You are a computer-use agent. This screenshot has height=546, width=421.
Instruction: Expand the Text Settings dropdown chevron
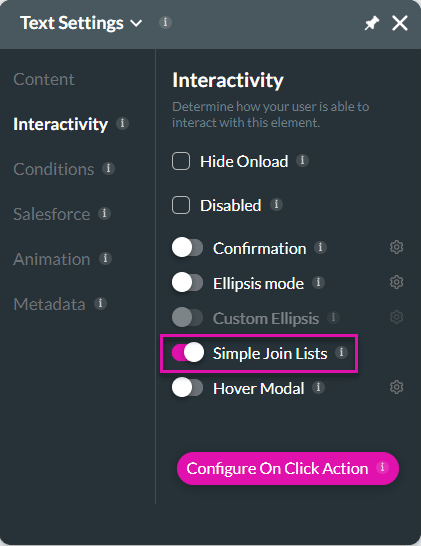(x=136, y=23)
